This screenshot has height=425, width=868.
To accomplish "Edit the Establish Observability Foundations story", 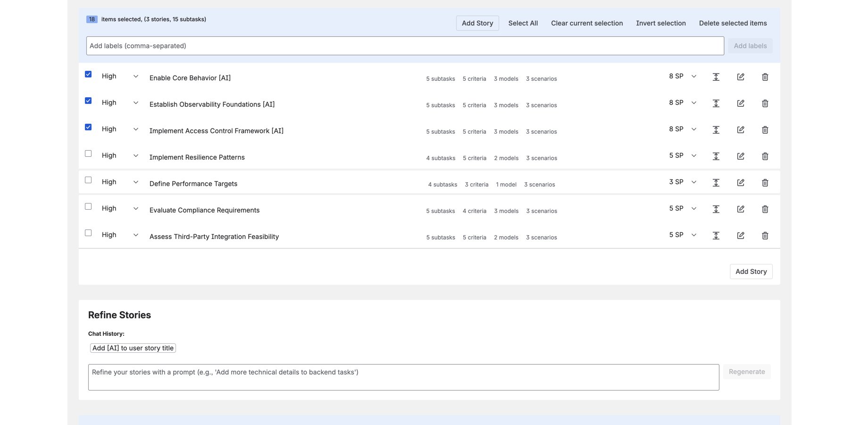I will click(741, 103).
